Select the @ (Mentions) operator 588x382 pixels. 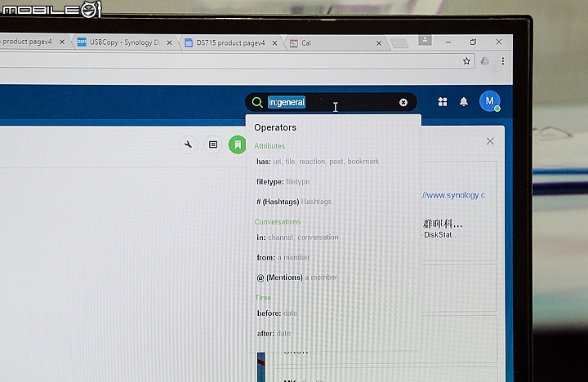coord(296,278)
